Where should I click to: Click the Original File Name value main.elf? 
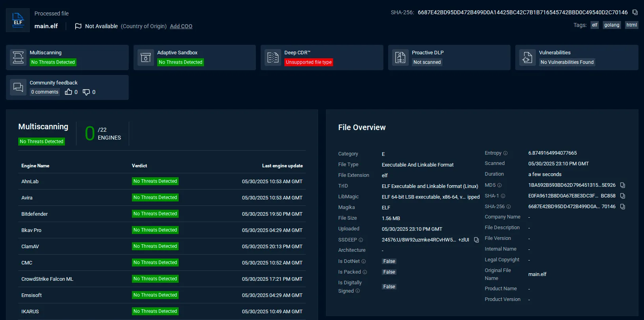(537, 274)
